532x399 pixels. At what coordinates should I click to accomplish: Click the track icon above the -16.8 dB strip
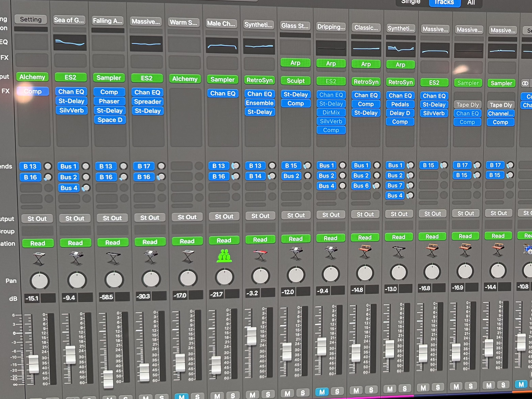pyautogui.click(x=432, y=250)
